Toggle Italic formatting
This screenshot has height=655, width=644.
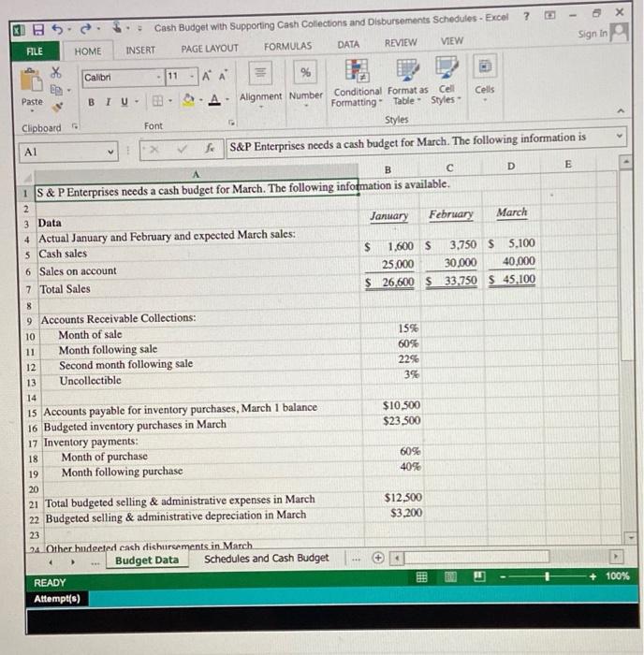(x=109, y=102)
